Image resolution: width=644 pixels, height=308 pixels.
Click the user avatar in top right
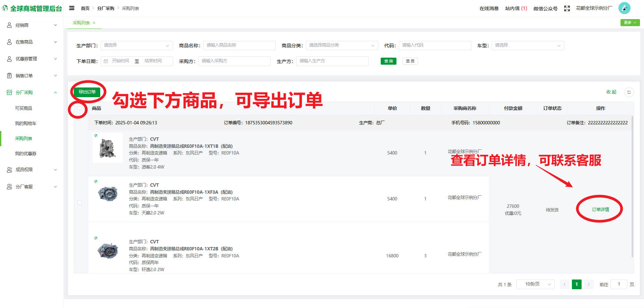[x=624, y=8]
